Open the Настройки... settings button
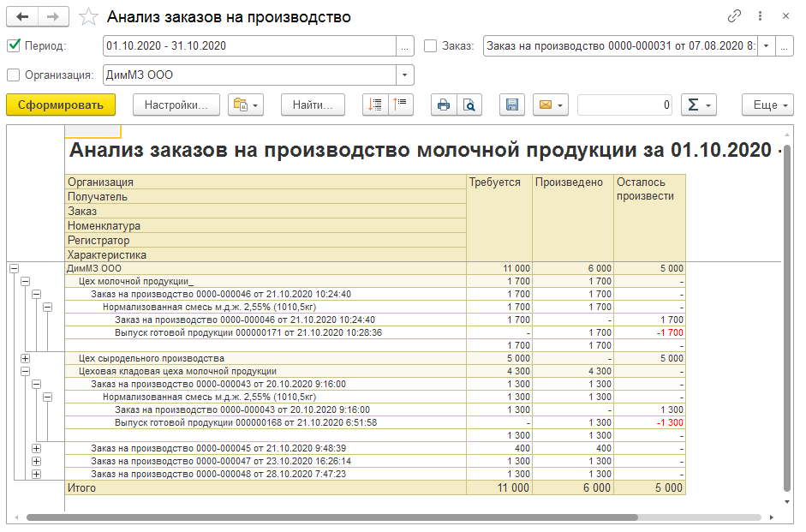This screenshot has width=806, height=532. coord(176,105)
